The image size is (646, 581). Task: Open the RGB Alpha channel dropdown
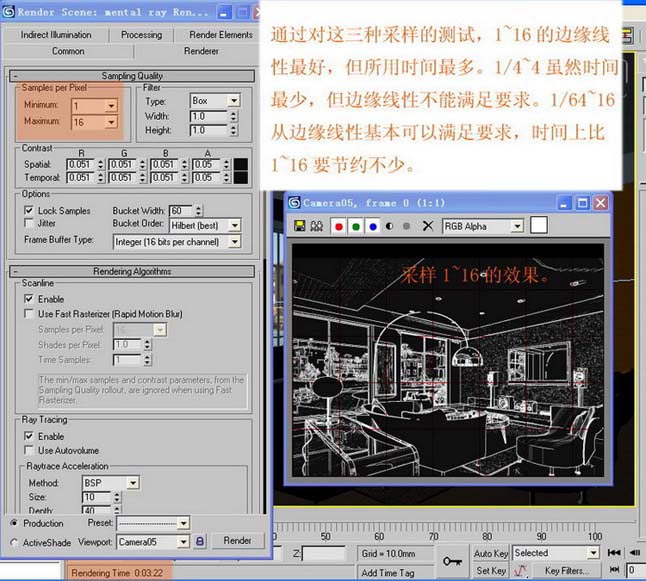pos(517,226)
